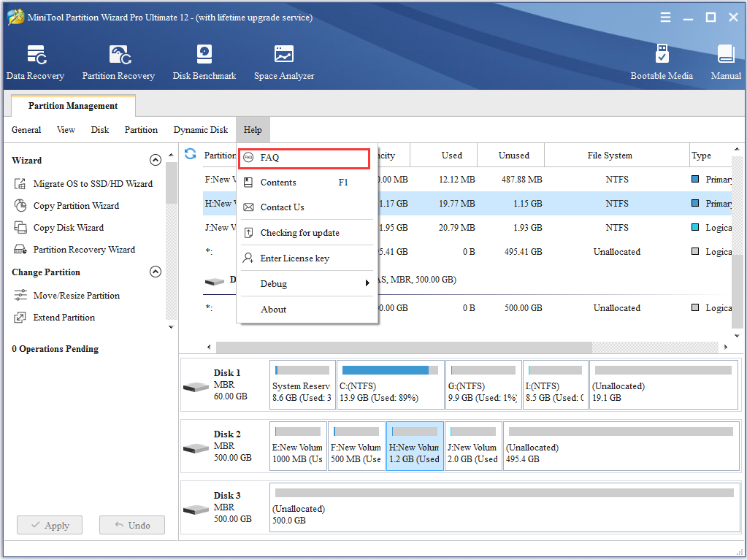Open Disk Benchmark
Viewport: 747px width, 560px height.
pyautogui.click(x=204, y=60)
